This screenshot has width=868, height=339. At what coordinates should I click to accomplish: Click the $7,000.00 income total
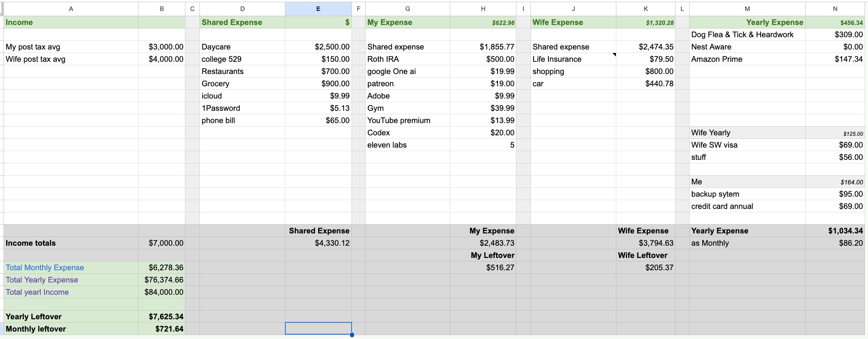162,243
